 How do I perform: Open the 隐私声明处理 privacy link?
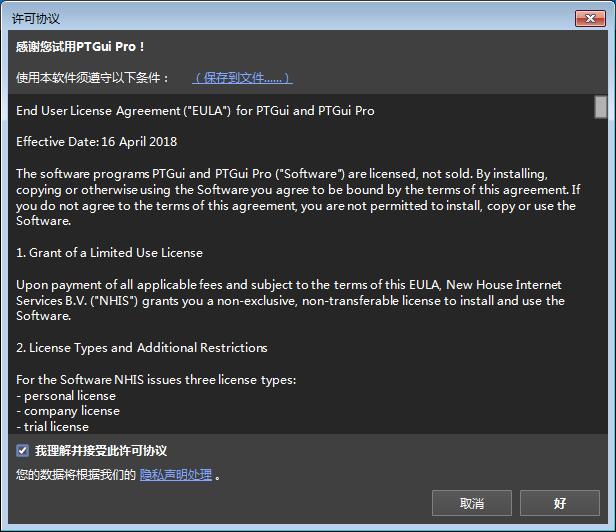click(x=176, y=475)
